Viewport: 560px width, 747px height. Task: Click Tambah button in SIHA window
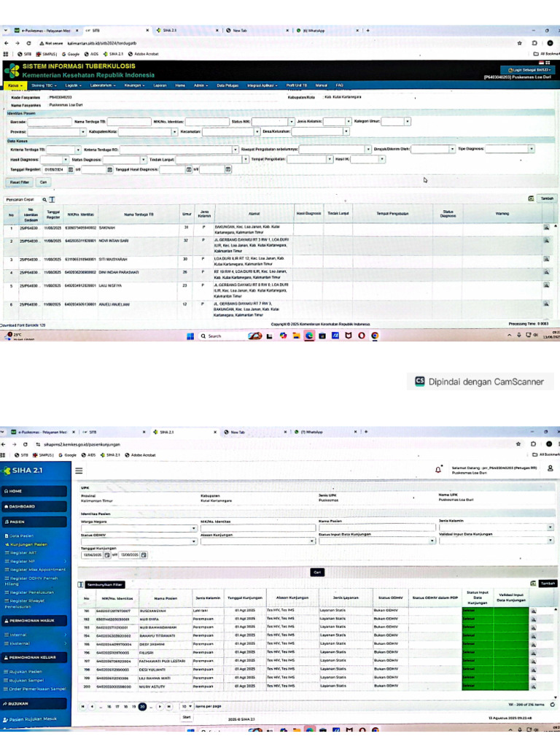548,584
